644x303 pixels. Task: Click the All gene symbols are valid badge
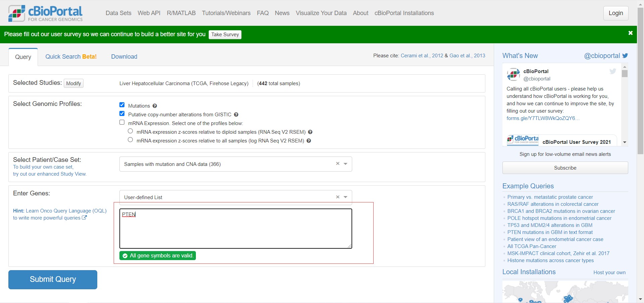point(158,256)
